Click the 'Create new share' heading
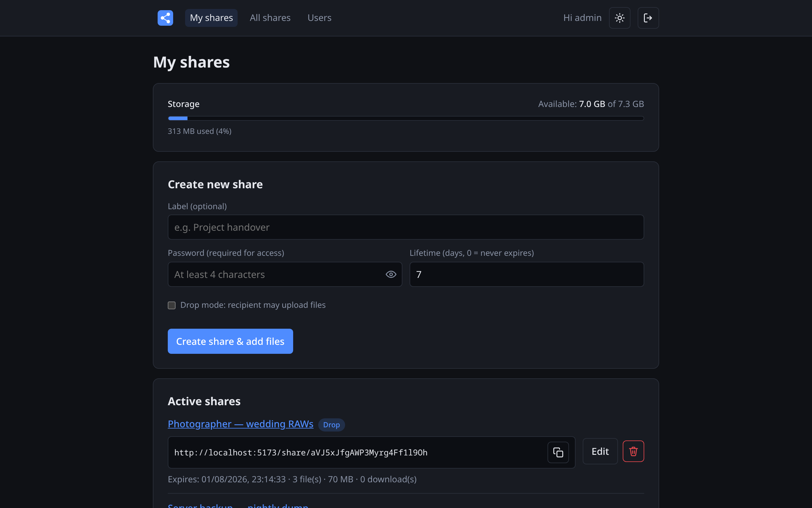The height and width of the screenshot is (508, 812). [x=215, y=184]
